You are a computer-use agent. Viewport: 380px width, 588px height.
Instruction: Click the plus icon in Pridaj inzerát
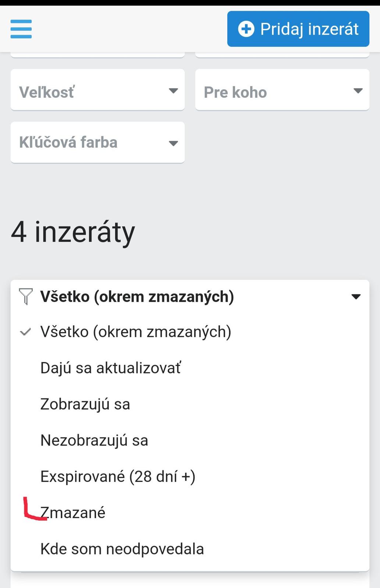pos(246,29)
